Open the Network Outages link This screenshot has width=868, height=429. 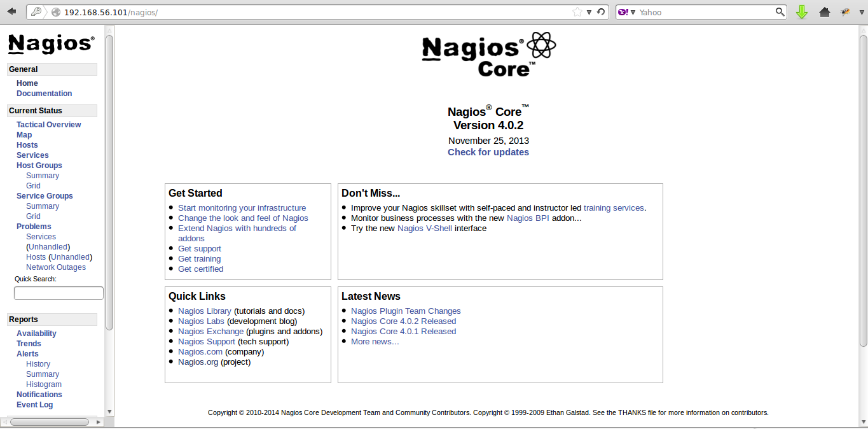(x=56, y=267)
